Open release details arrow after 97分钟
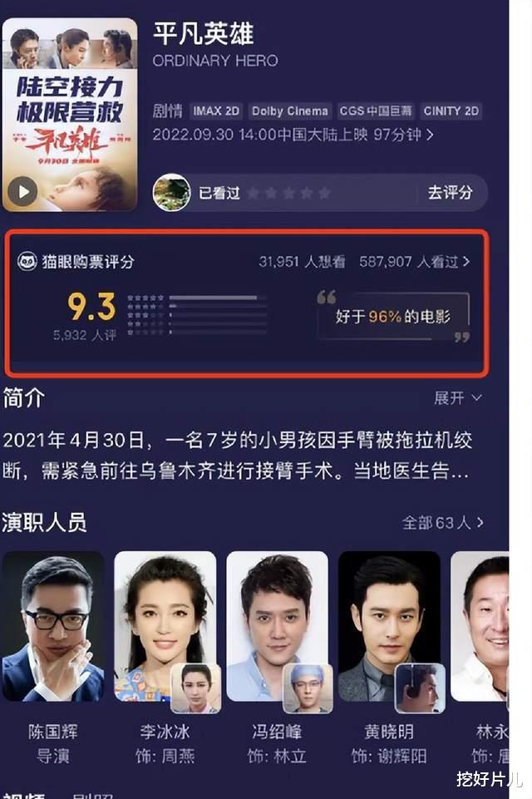 point(430,135)
